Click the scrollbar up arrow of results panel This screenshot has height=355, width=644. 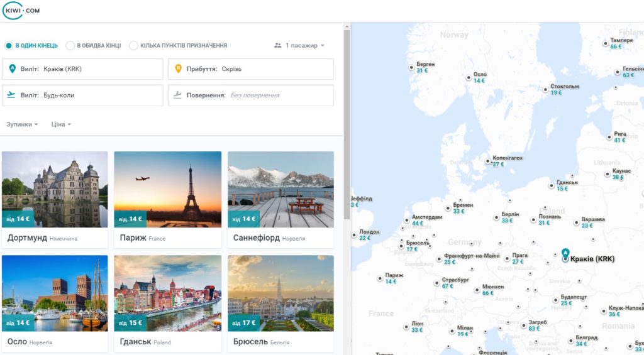point(347,26)
